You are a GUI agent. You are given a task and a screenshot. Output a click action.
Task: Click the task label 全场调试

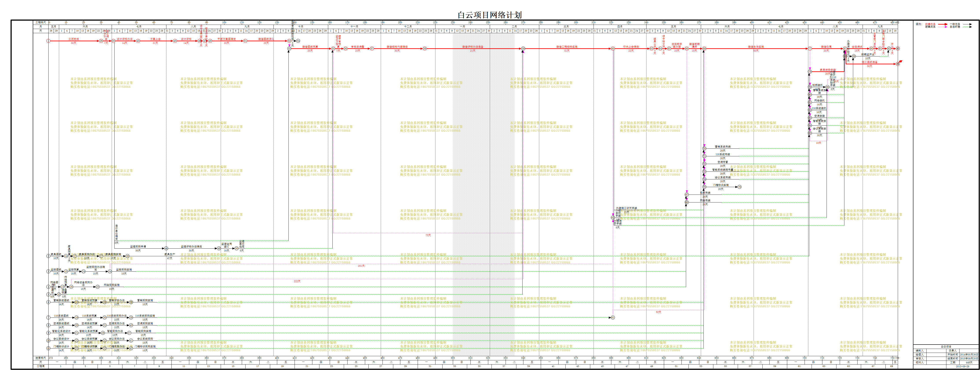[x=857, y=47]
